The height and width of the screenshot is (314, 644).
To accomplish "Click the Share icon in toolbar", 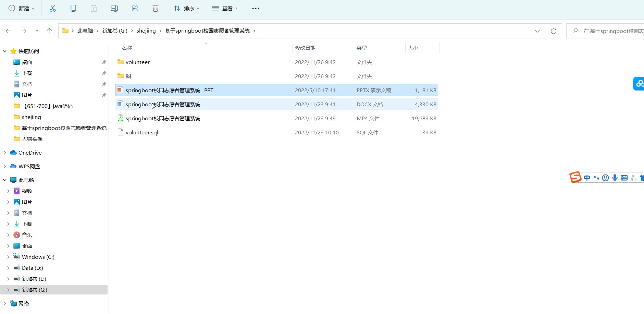I will coord(135,8).
